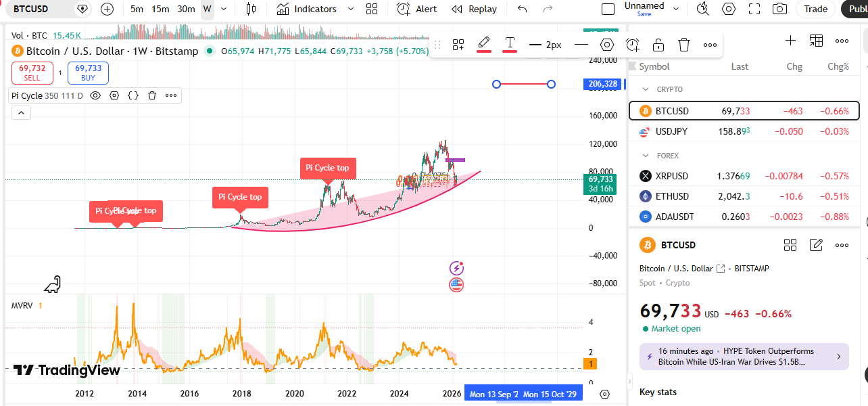Toggle the layout checkbox beside Unnamed

tap(608, 9)
